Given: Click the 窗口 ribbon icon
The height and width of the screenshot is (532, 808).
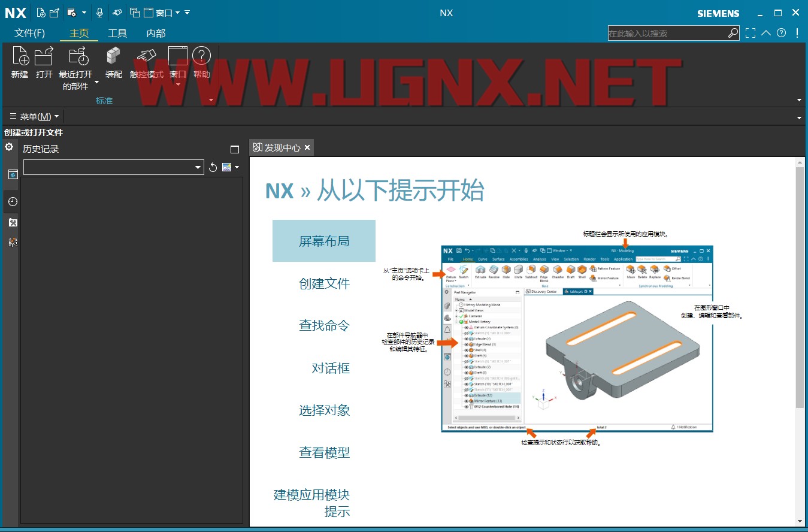Looking at the screenshot, I should tap(178, 56).
